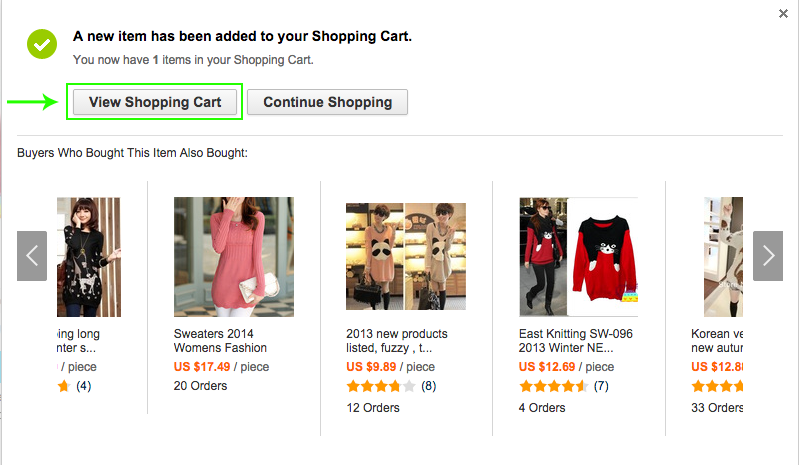The image size is (799, 465).
Task: Open the black long sweater image
Action: (x=89, y=257)
